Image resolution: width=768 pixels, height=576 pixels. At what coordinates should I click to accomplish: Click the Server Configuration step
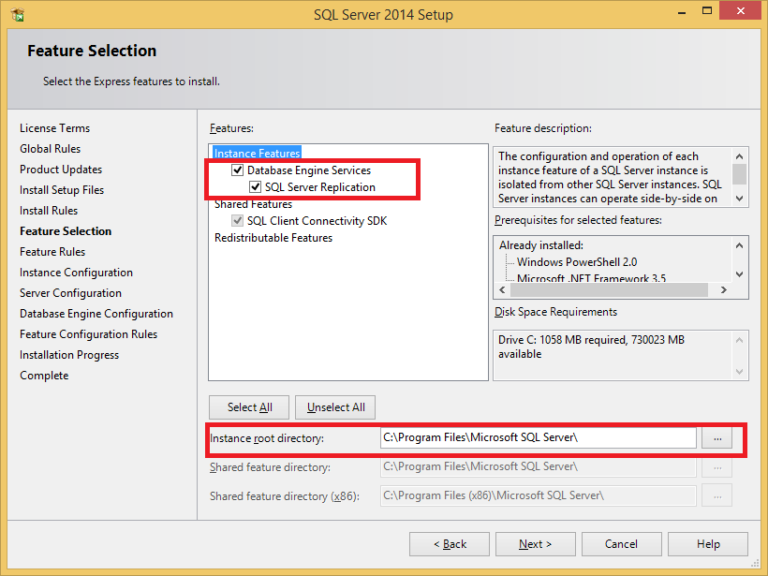coord(71,292)
